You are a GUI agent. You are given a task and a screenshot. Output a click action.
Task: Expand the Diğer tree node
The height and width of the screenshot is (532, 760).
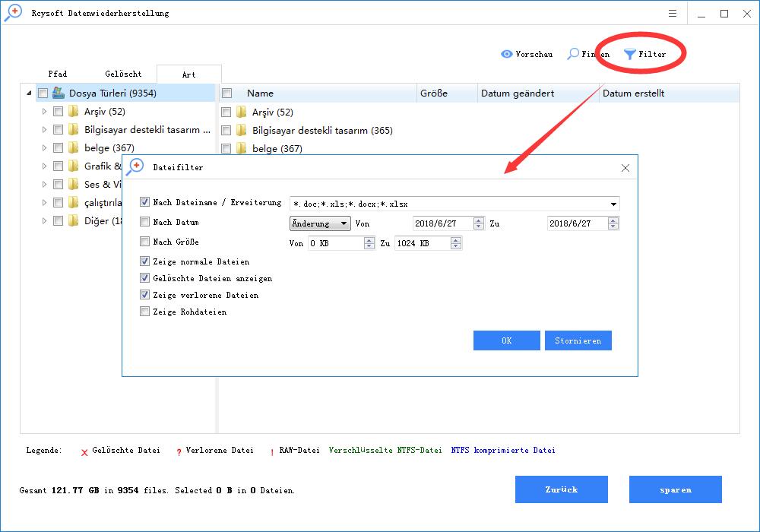(44, 220)
